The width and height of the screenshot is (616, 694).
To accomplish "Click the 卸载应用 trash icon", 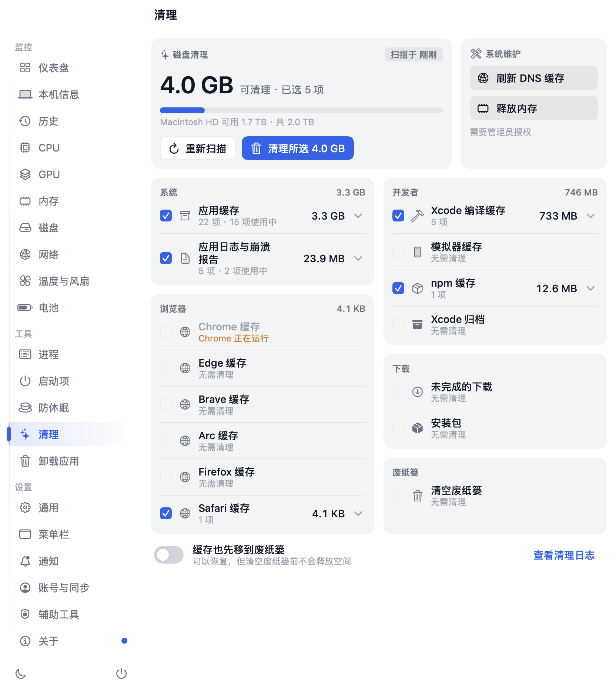I will 25,461.
